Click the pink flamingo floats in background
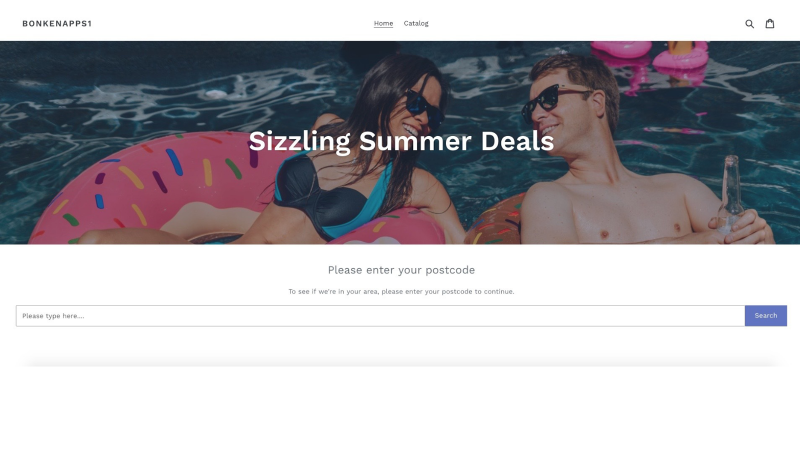Image resolution: width=800 pixels, height=450 pixels. [x=651, y=56]
